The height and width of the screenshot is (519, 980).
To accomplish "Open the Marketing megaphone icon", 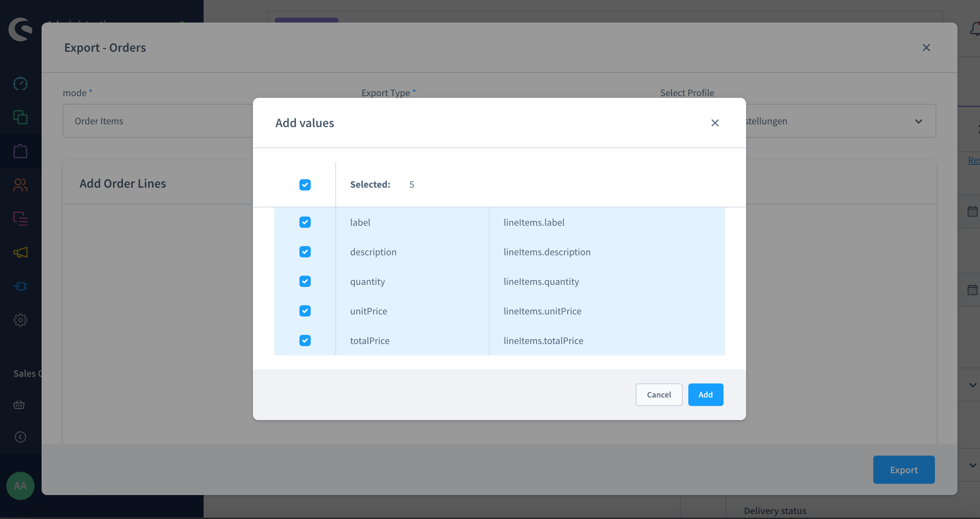I will [20, 252].
